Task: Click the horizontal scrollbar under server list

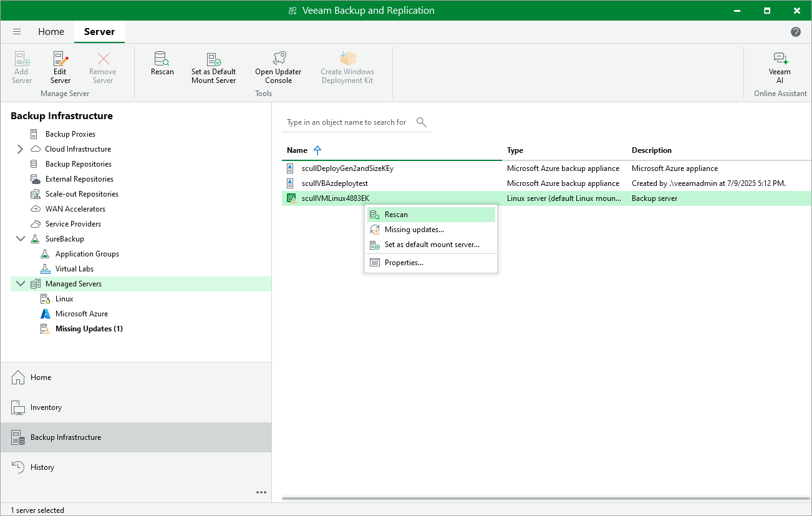Action: 546,499
